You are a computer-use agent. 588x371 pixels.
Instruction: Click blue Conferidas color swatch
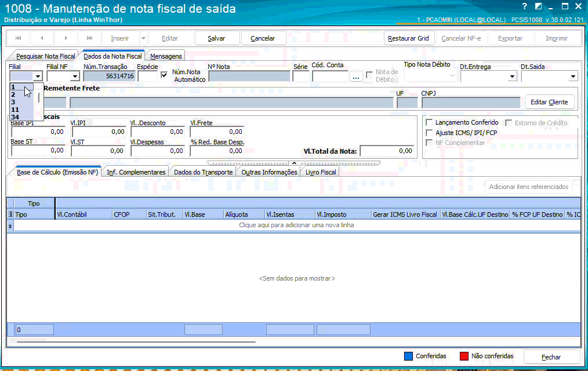point(408,356)
